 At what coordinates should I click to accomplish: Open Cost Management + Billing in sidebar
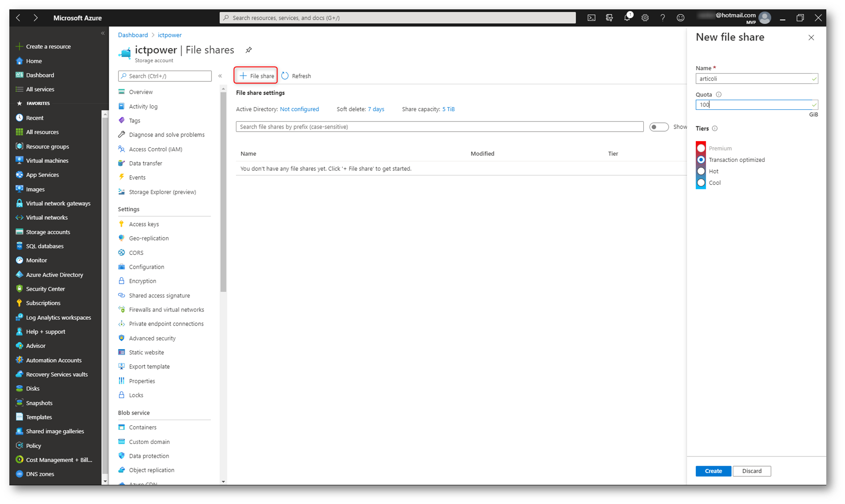click(59, 460)
